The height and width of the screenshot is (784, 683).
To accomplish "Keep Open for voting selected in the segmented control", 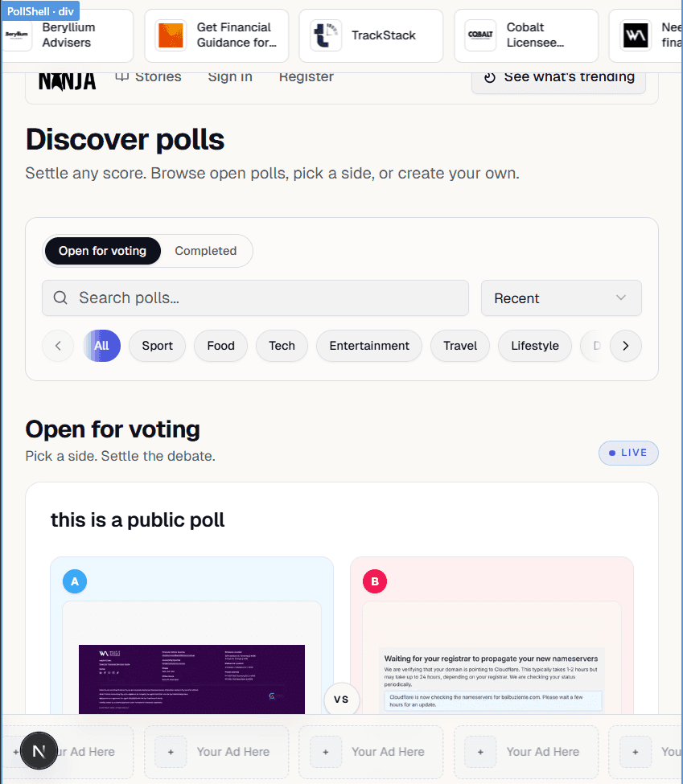I will click(x=102, y=251).
